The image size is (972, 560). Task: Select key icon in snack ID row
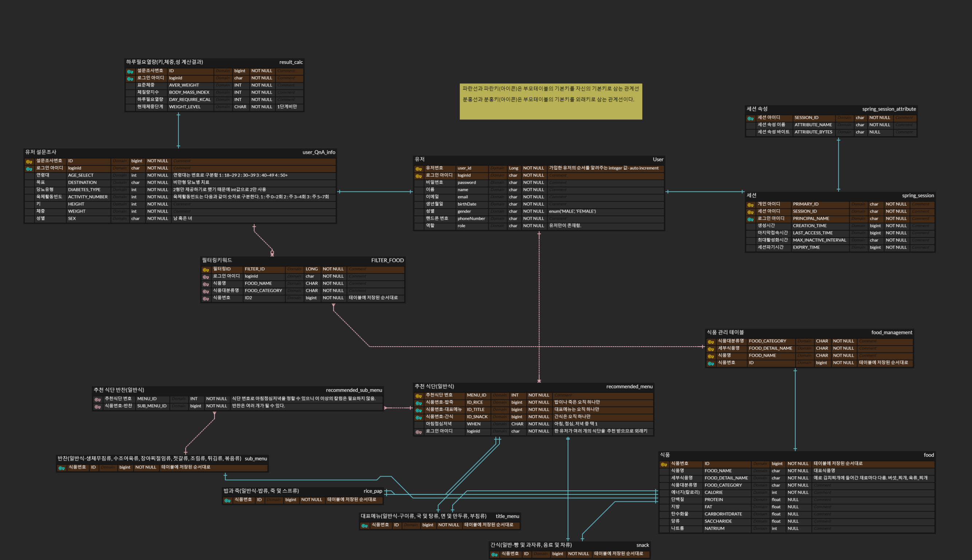[x=494, y=555]
